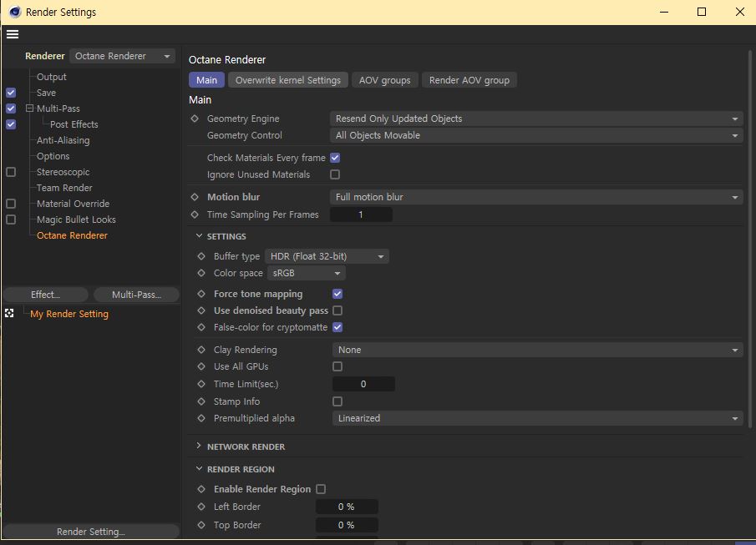Select Team Render in the settings tree
The width and height of the screenshot is (756, 545).
coord(64,188)
